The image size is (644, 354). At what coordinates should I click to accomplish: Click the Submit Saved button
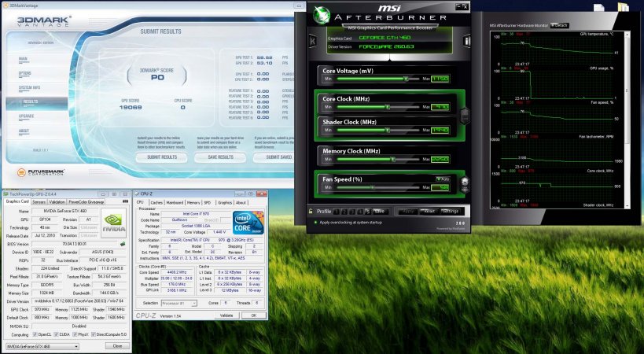click(x=274, y=157)
